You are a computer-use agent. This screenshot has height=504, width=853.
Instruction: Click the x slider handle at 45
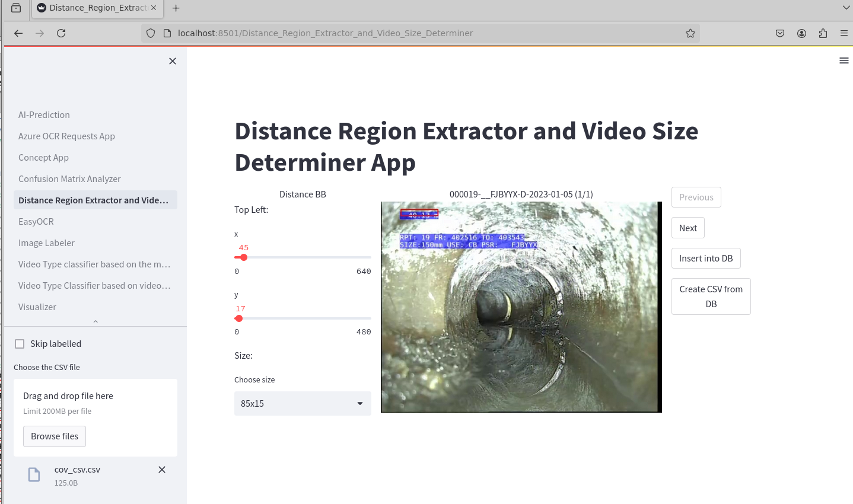tap(244, 257)
